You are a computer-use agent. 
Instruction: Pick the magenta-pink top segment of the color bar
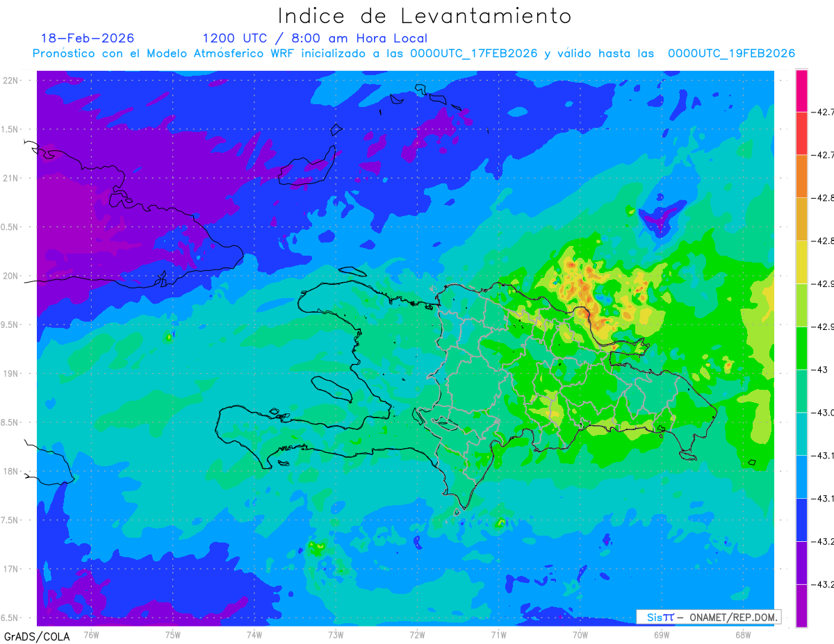click(801, 90)
